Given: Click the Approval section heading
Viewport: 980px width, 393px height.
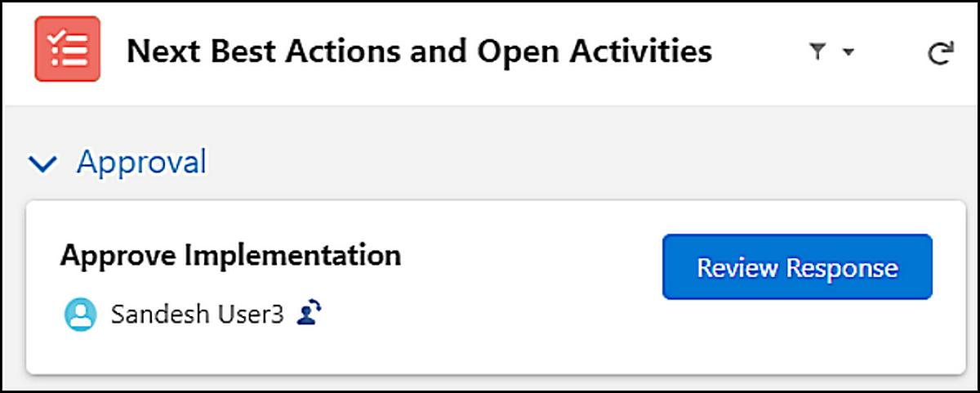Looking at the screenshot, I should point(141,163).
